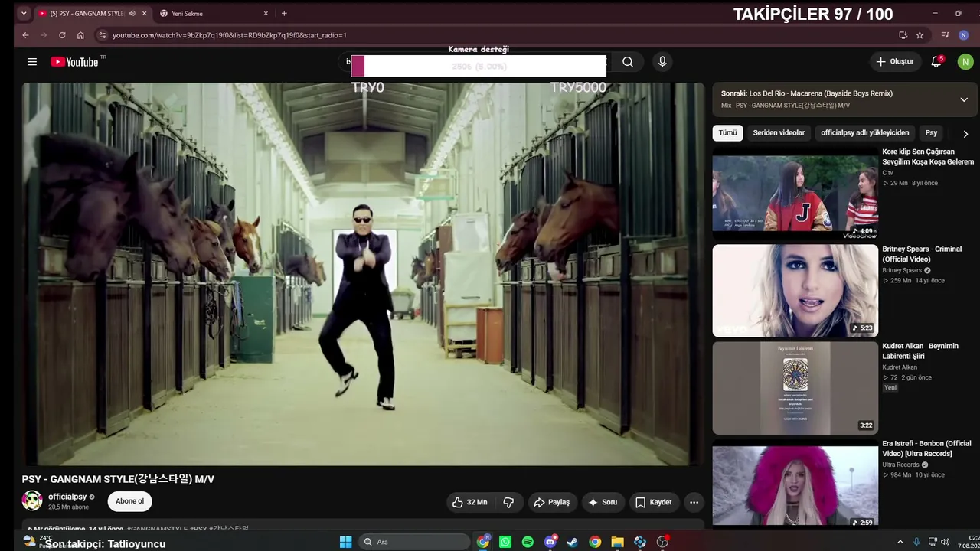This screenshot has height=551, width=980.
Task: Select the Tümü filter chip
Action: point(727,133)
